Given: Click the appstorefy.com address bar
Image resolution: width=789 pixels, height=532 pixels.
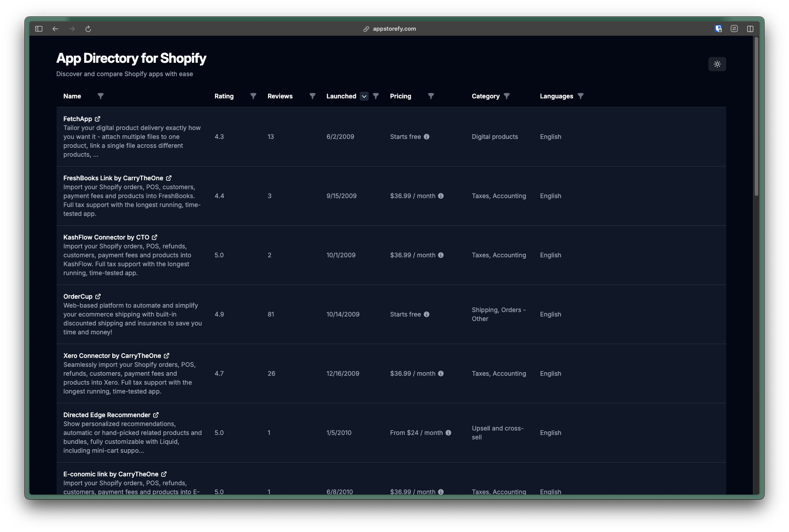Looking at the screenshot, I should click(x=390, y=28).
